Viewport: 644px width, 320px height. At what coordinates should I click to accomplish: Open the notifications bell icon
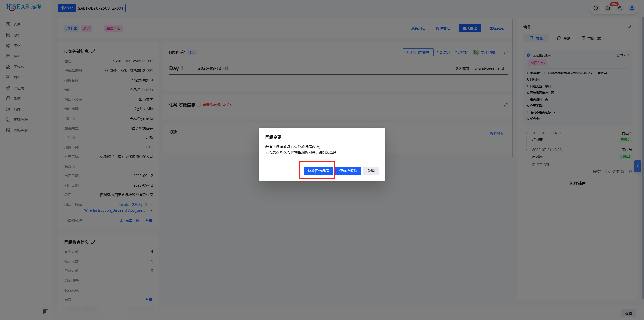608,8
